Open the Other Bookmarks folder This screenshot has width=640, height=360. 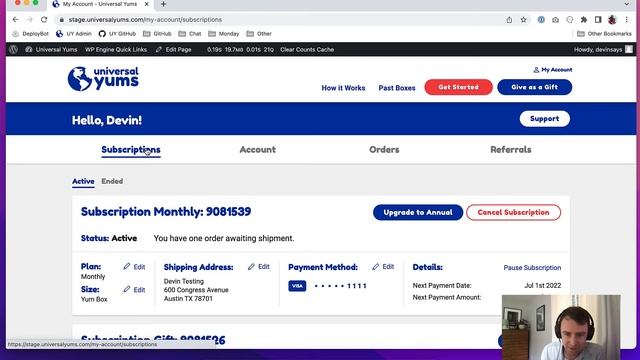[604, 34]
